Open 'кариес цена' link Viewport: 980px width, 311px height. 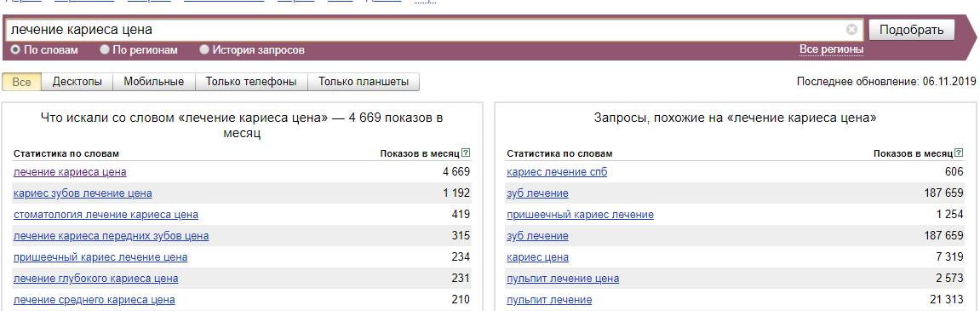(x=537, y=257)
